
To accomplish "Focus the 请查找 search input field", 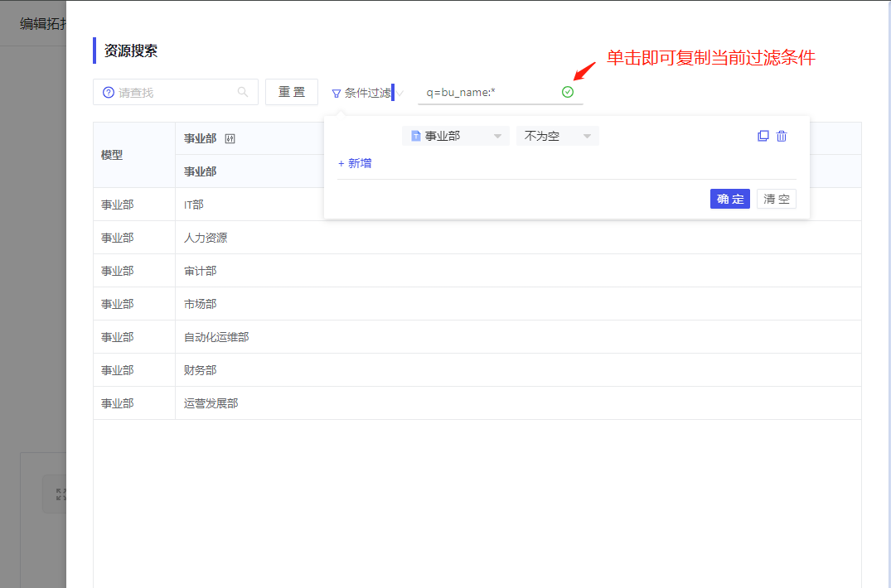I will click(174, 92).
